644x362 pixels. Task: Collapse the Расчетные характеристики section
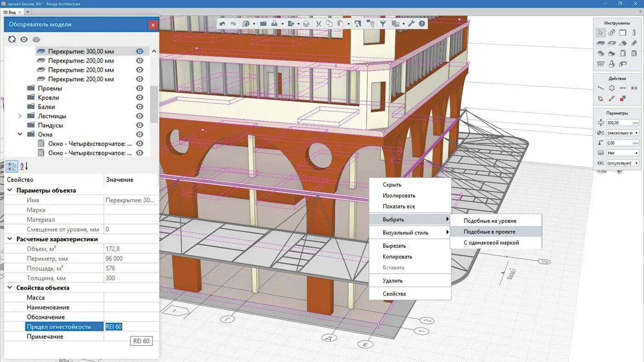(10, 239)
